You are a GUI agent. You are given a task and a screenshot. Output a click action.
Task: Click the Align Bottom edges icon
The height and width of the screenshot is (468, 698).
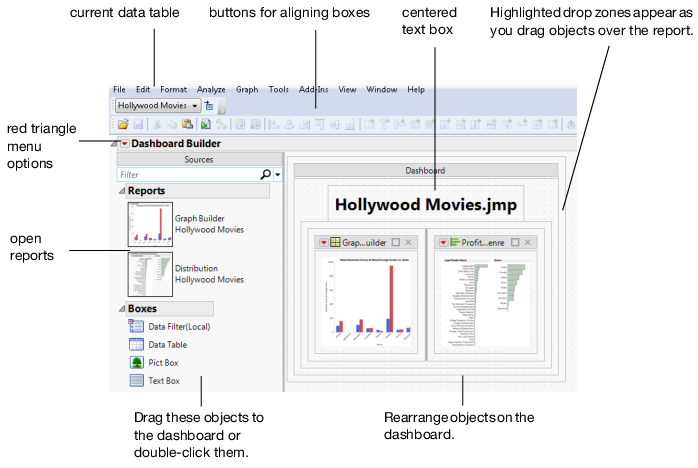(x=350, y=125)
